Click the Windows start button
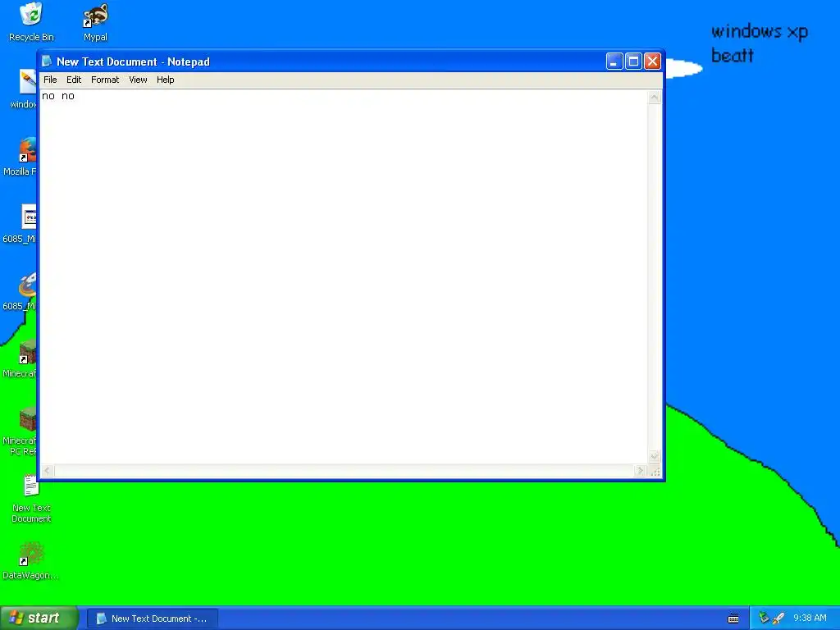 [x=39, y=619]
